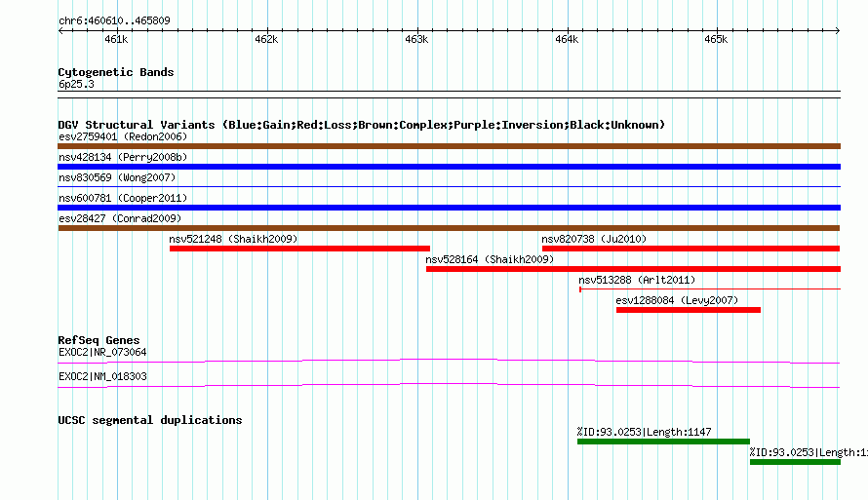
Task: Click the nsv600781 (Cooper2011) label
Action: (x=123, y=198)
